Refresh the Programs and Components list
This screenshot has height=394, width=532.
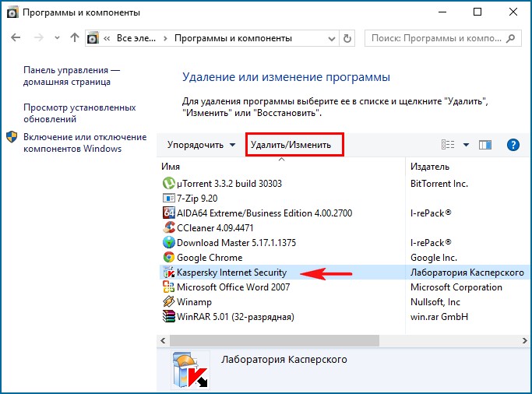click(347, 38)
